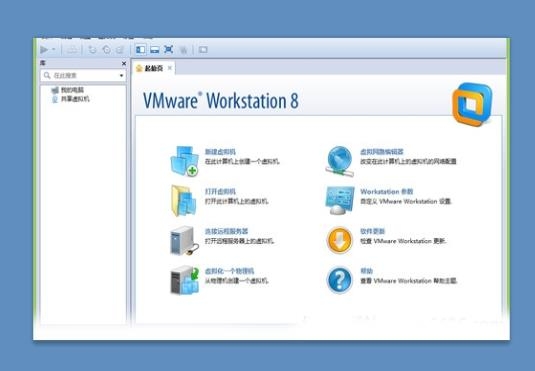Close the 库 library panel
Image resolution: width=535 pixels, height=371 pixels.
tap(124, 63)
